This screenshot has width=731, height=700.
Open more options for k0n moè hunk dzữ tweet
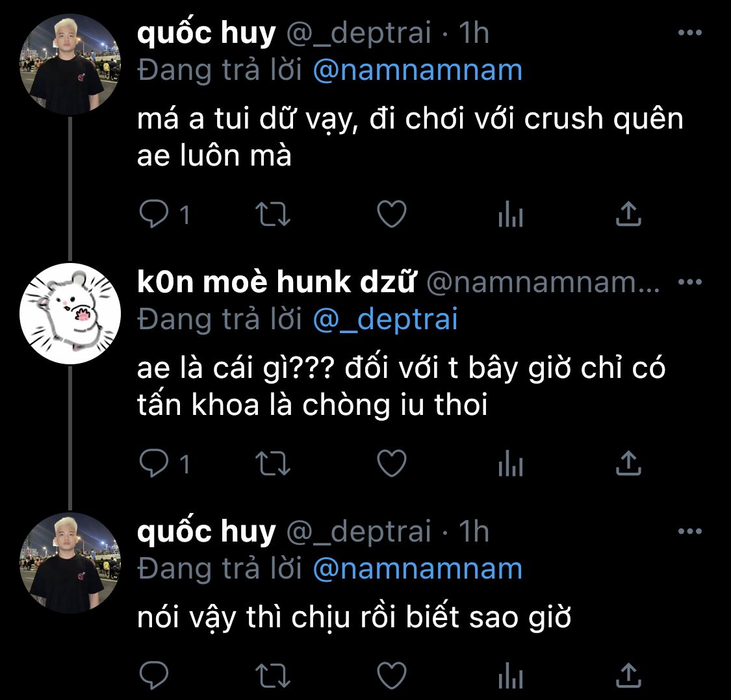coord(690,282)
